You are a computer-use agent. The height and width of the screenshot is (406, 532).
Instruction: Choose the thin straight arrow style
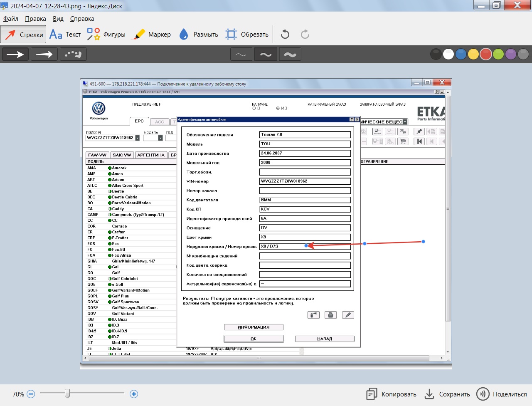(x=15, y=54)
